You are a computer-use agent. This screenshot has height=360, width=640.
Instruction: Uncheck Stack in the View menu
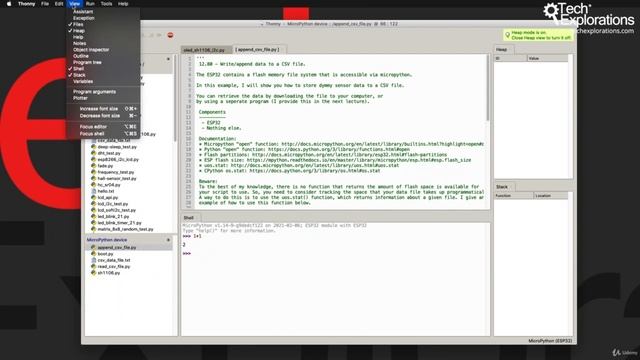pos(103,75)
